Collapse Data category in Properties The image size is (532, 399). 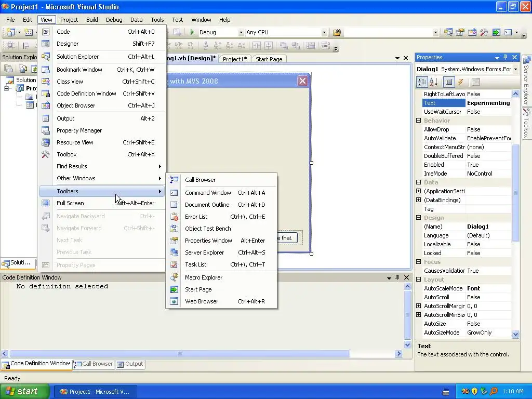click(419, 182)
